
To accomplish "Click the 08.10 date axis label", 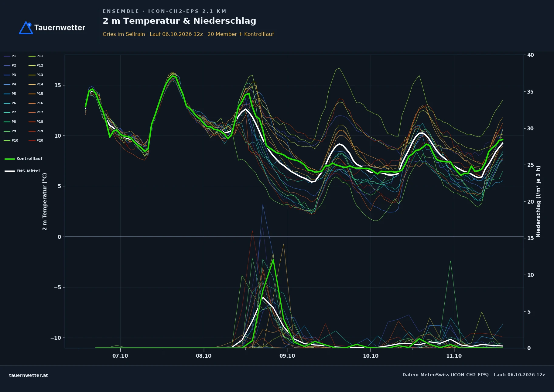I will (x=204, y=356).
